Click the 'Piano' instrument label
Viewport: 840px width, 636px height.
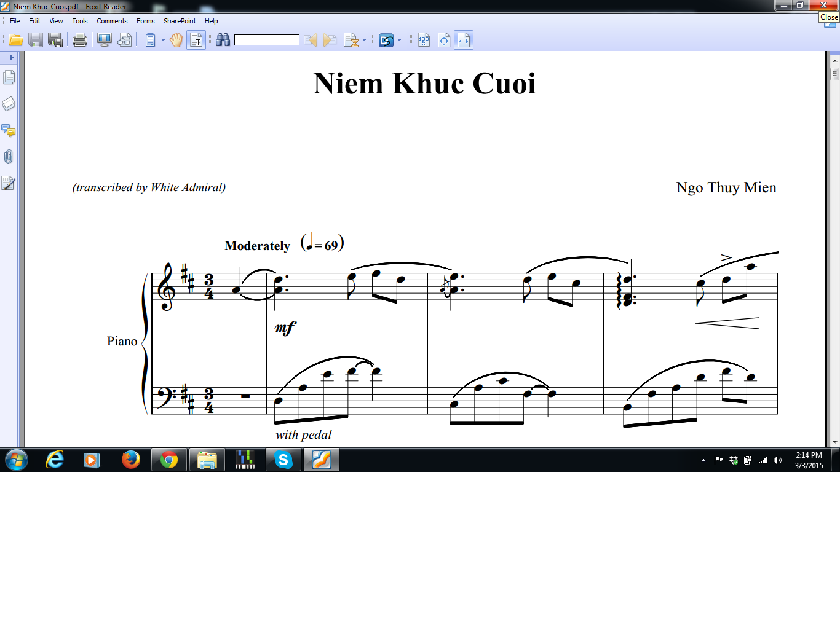tap(122, 341)
